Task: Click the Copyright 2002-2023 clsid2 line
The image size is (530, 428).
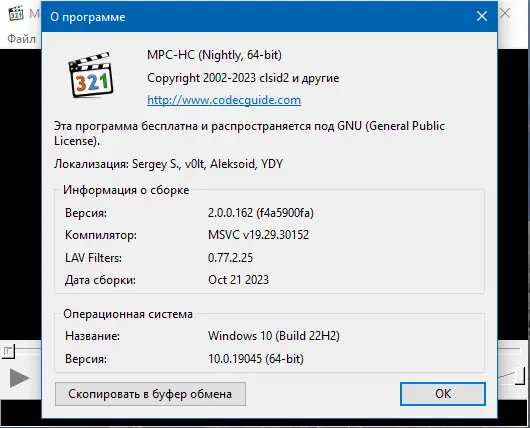Action: [243, 78]
